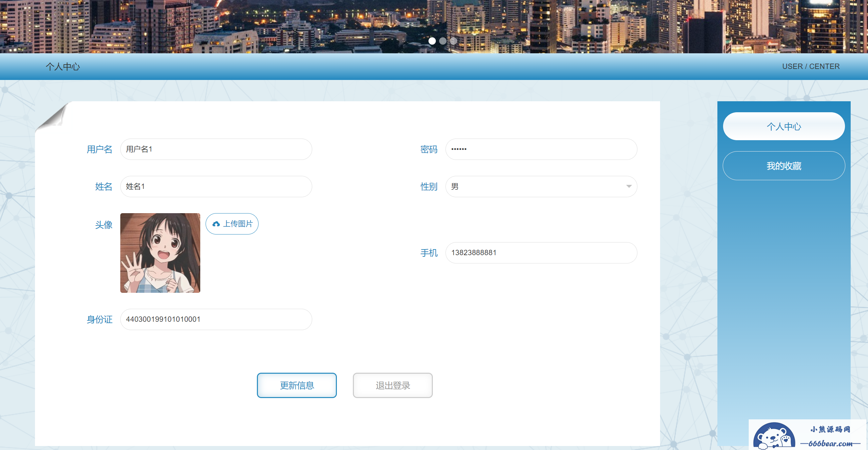Click the 上传图片 upload button

pos(232,224)
